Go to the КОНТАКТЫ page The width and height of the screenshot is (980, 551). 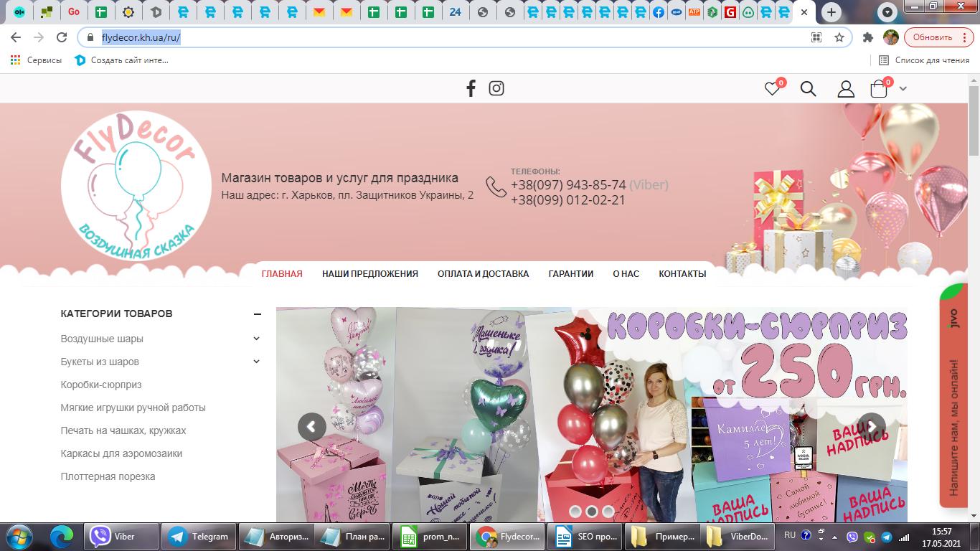682,273
